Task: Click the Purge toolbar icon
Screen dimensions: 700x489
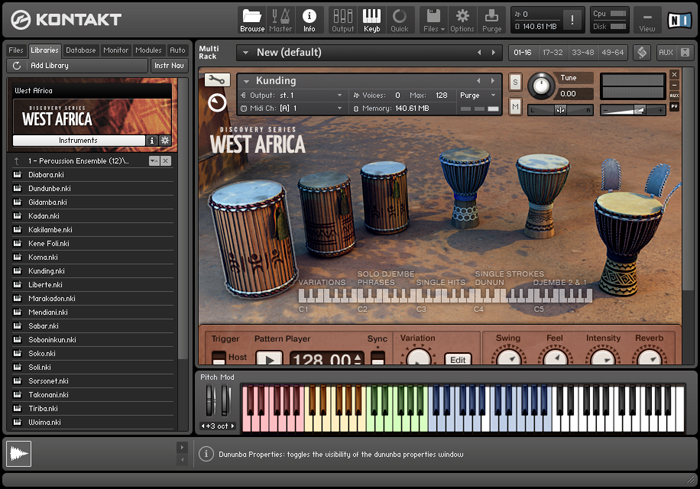Action: point(492,18)
